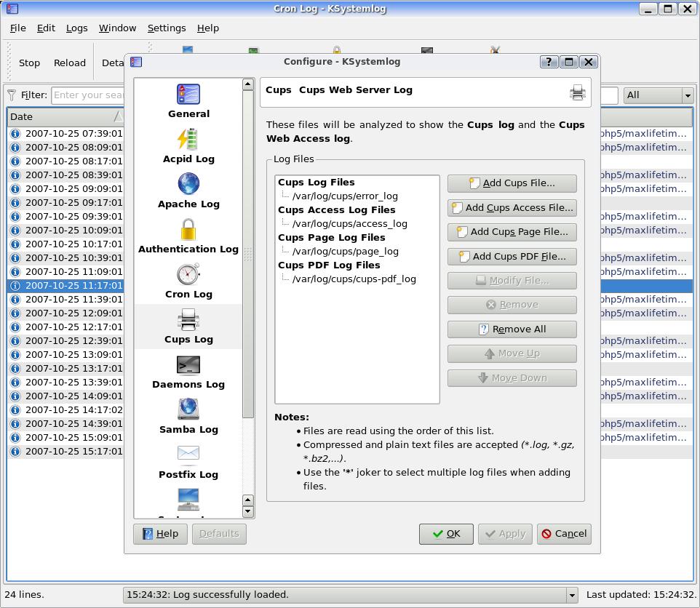Select Cups Log Files category

click(316, 183)
